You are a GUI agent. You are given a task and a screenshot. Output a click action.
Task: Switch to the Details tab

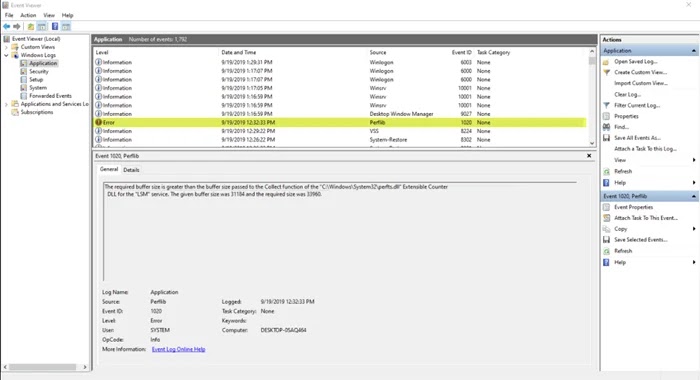click(131, 170)
